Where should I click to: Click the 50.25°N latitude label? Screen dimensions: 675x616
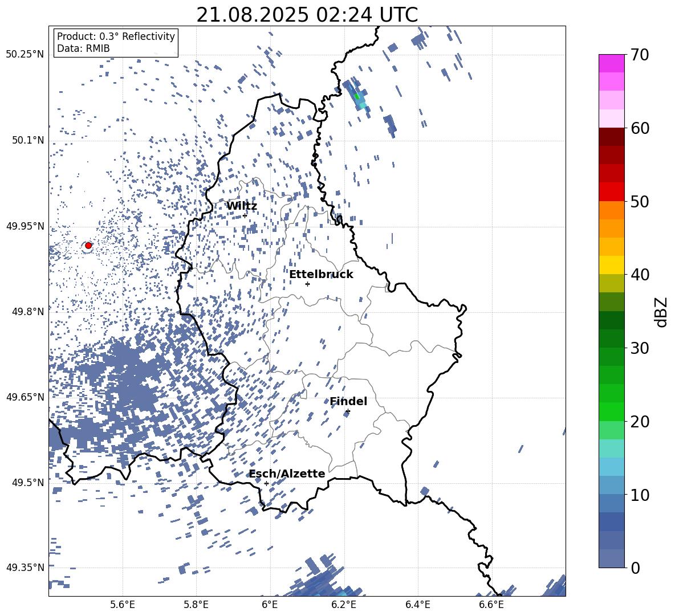(x=25, y=55)
